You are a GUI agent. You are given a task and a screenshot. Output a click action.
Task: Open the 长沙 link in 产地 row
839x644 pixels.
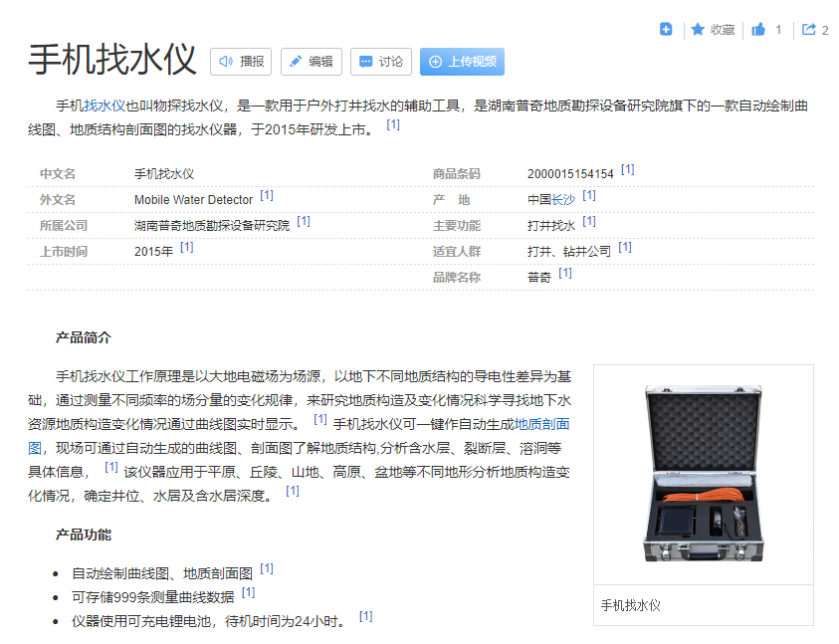coord(563,200)
